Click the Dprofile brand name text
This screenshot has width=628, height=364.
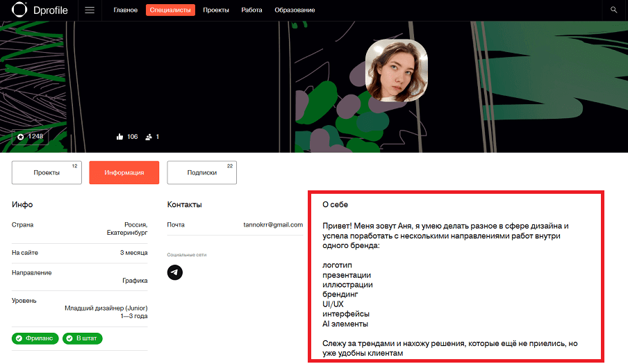[51, 10]
